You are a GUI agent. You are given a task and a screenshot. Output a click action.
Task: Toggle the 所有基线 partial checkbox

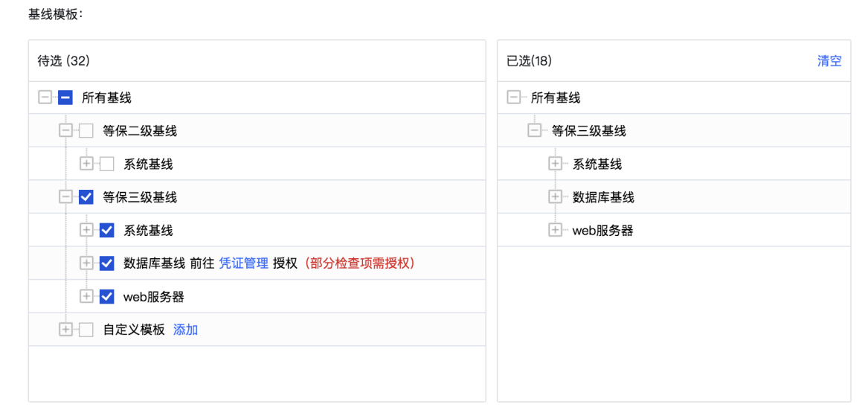(65, 97)
